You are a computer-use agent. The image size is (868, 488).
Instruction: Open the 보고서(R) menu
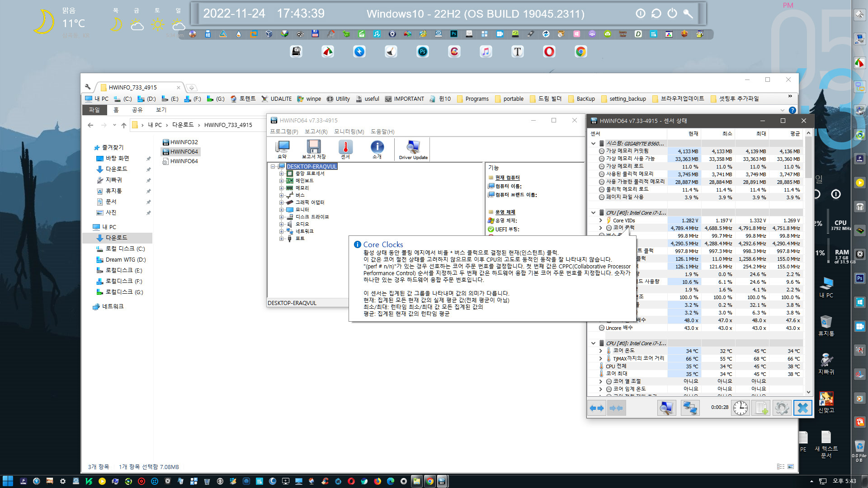(316, 131)
